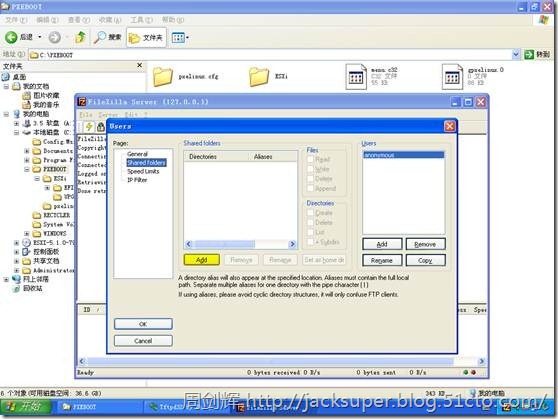Expand the 网上邻居 tree node
Viewport: 558px width, 419px height.
coord(6,279)
